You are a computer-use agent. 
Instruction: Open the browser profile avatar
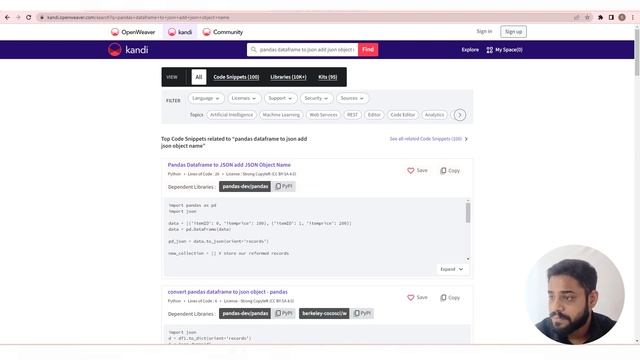coord(622,18)
